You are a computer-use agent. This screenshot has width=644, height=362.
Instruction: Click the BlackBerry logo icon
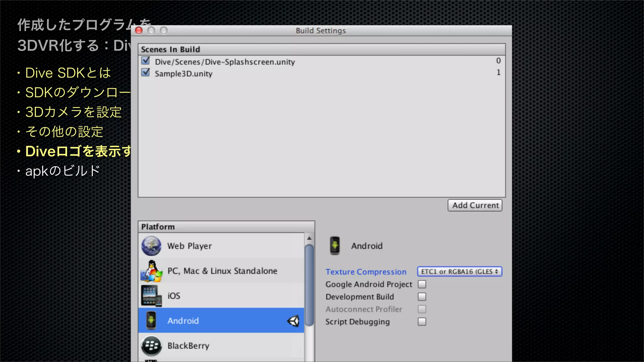[x=151, y=346]
